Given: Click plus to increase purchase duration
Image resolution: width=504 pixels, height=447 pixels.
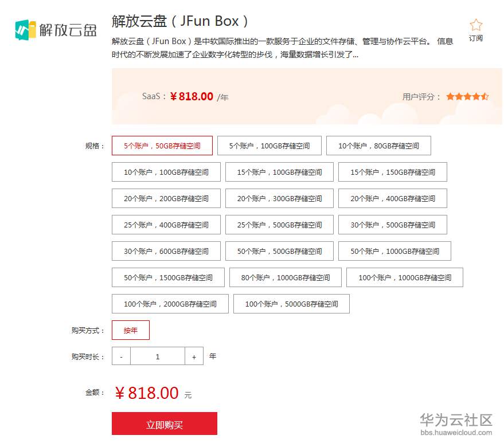Looking at the screenshot, I should click(194, 356).
